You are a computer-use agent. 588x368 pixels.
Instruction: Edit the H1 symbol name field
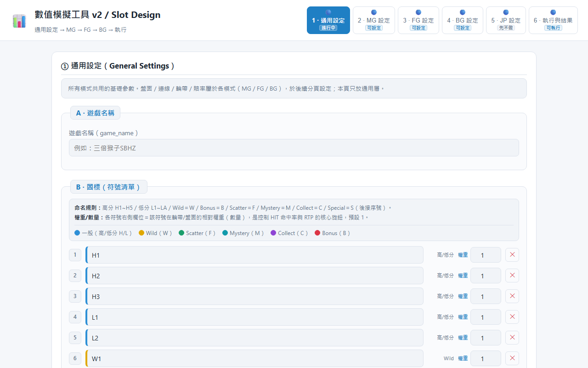tap(254, 255)
